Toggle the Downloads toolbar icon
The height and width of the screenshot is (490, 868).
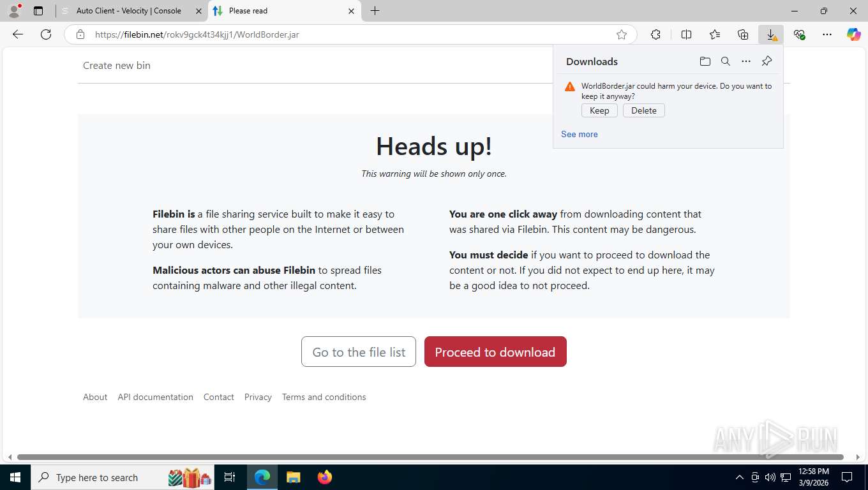771,34
